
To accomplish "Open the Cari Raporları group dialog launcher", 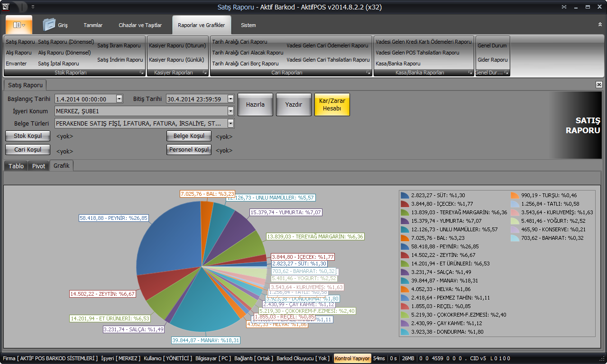I will [368, 73].
